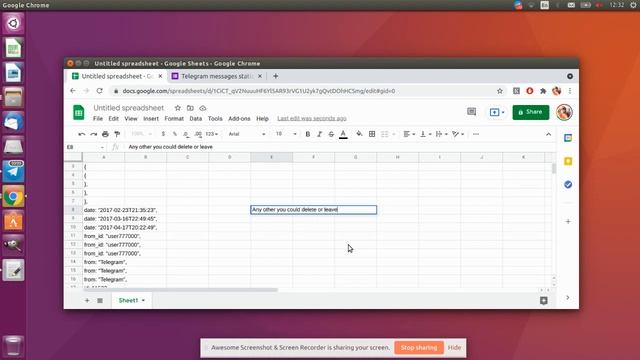Open the Arial font dropdown
This screenshot has height=360, width=640.
tap(247, 134)
